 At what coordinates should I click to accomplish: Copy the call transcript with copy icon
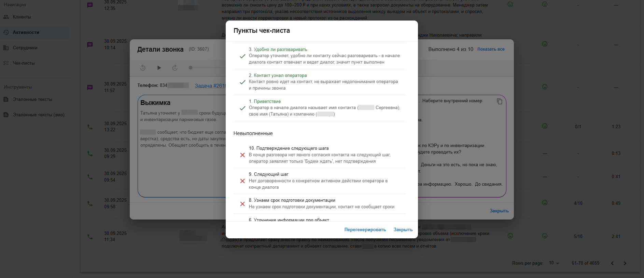click(499, 101)
